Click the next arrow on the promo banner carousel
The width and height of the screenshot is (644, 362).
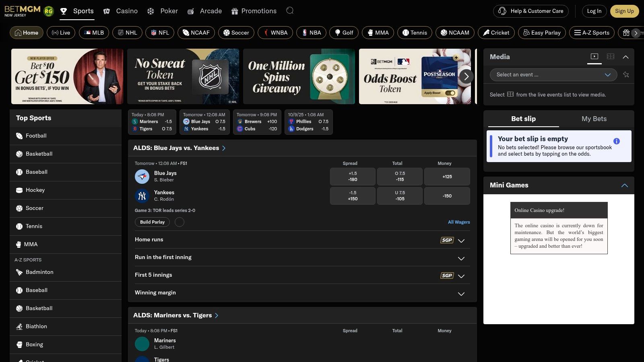coord(466,76)
